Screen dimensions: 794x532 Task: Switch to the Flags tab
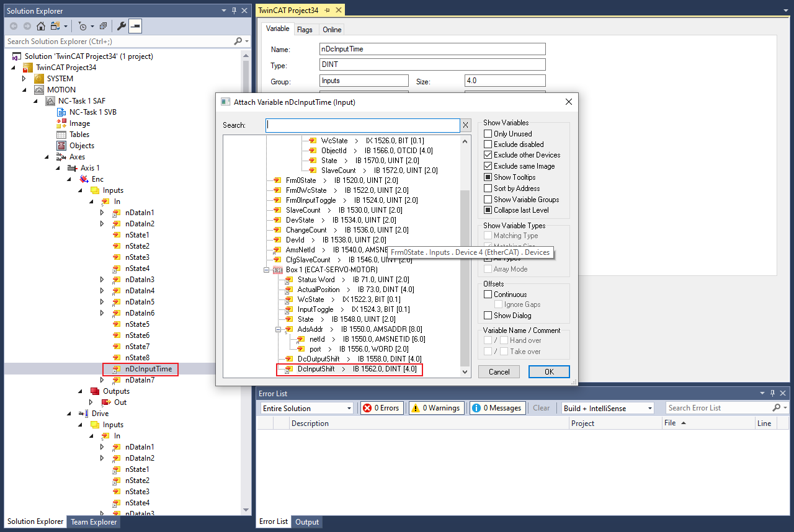305,30
